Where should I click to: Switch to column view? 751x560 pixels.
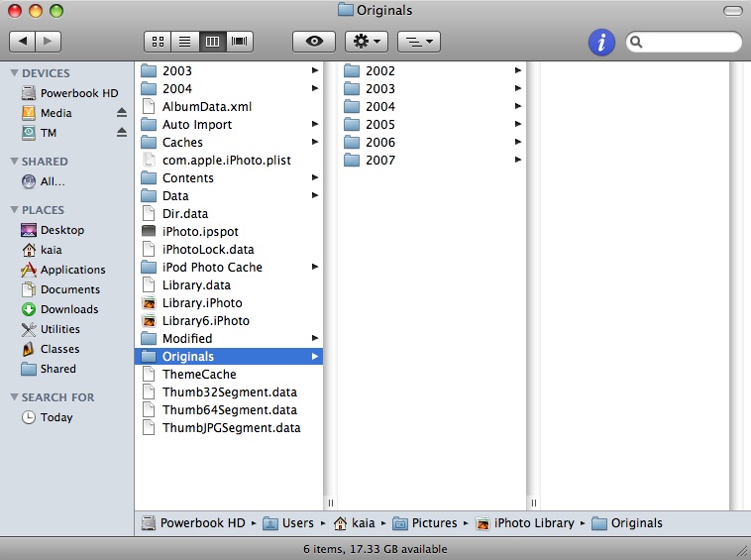212,42
